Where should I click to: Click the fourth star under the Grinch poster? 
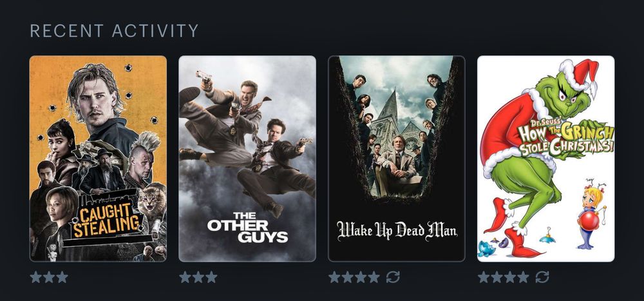pyautogui.click(x=523, y=277)
